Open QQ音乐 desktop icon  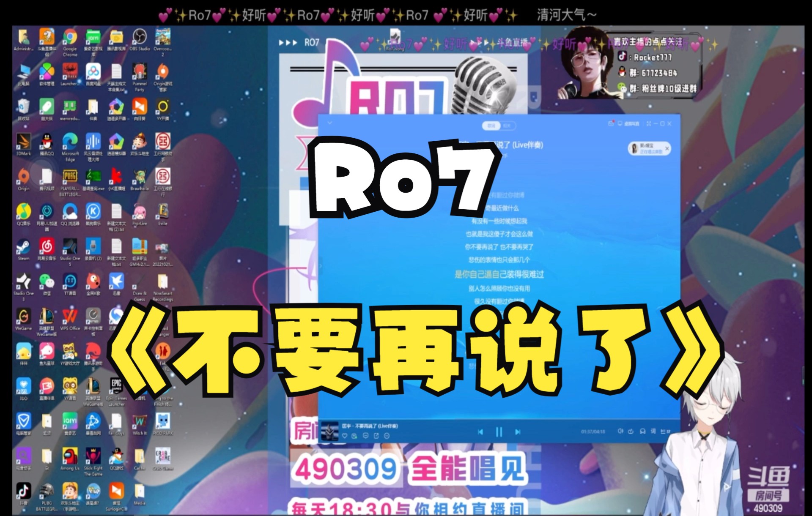[24, 214]
